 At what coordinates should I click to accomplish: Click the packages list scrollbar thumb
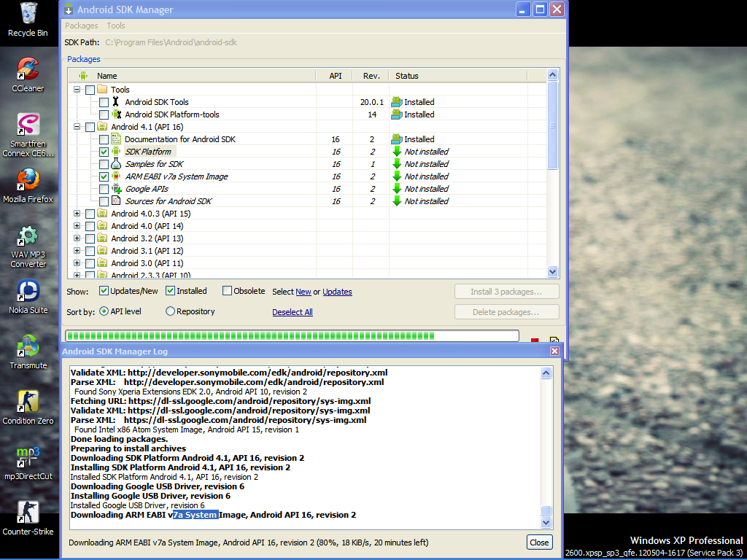pyautogui.click(x=553, y=125)
